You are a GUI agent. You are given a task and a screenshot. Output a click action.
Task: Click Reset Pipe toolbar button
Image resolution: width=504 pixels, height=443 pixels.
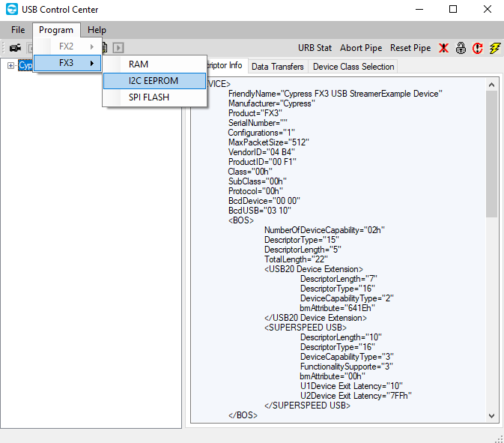410,48
